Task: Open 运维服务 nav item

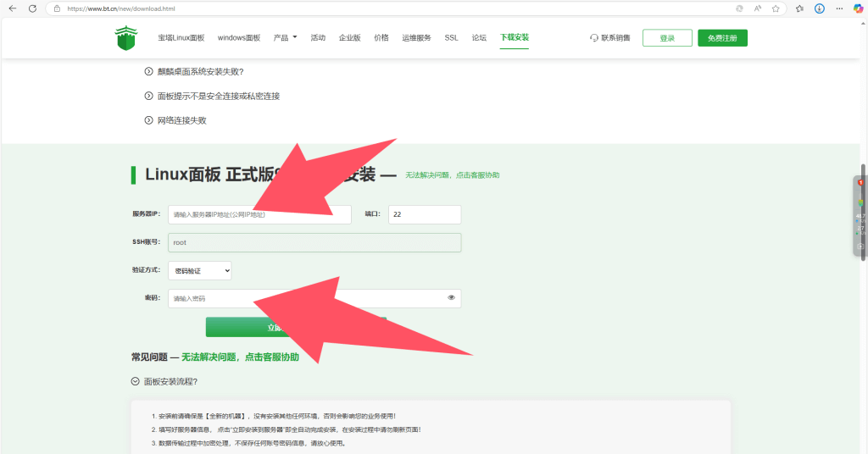Action: (416, 37)
